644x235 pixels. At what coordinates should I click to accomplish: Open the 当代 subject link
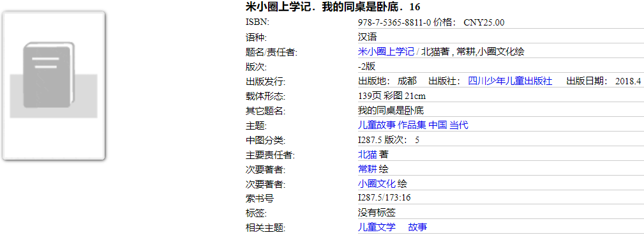459,125
